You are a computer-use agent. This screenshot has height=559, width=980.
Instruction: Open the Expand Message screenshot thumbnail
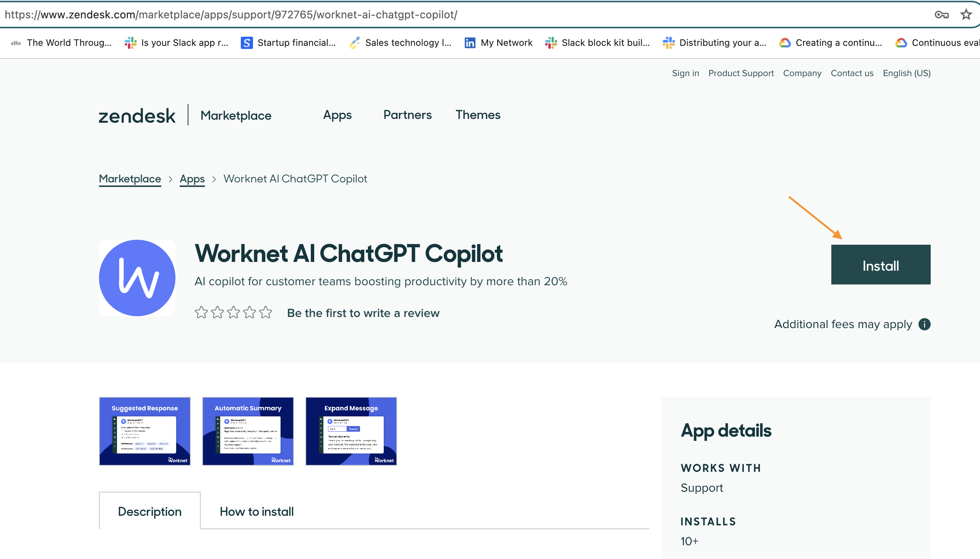point(351,431)
